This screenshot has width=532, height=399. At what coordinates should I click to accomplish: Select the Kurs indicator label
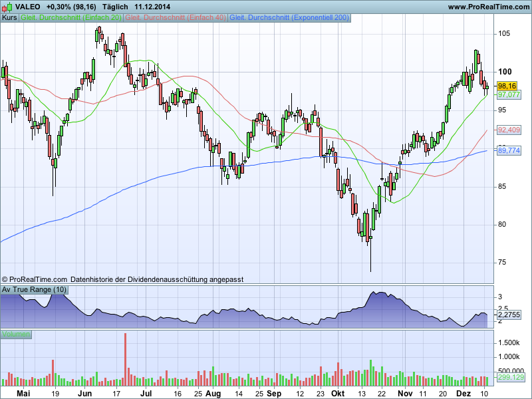point(9,18)
